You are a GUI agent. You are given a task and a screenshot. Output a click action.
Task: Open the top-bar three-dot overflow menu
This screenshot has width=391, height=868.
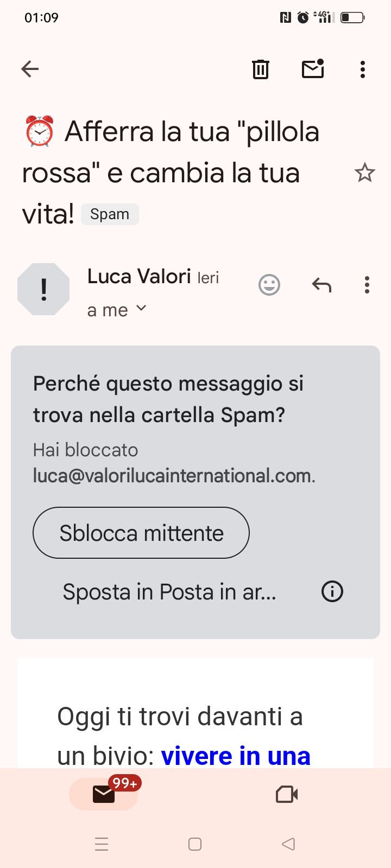pos(363,69)
